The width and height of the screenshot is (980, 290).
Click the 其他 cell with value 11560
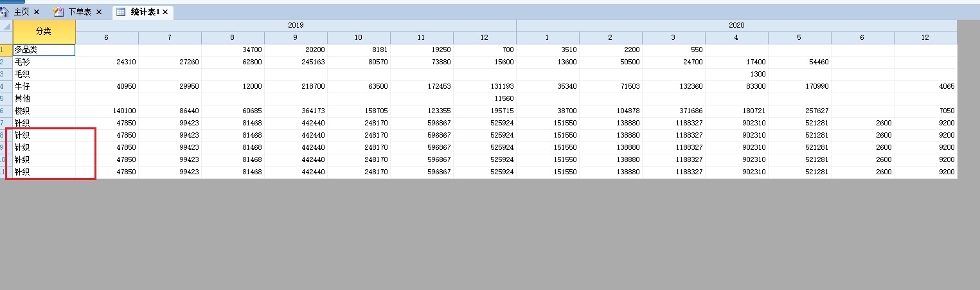point(485,98)
